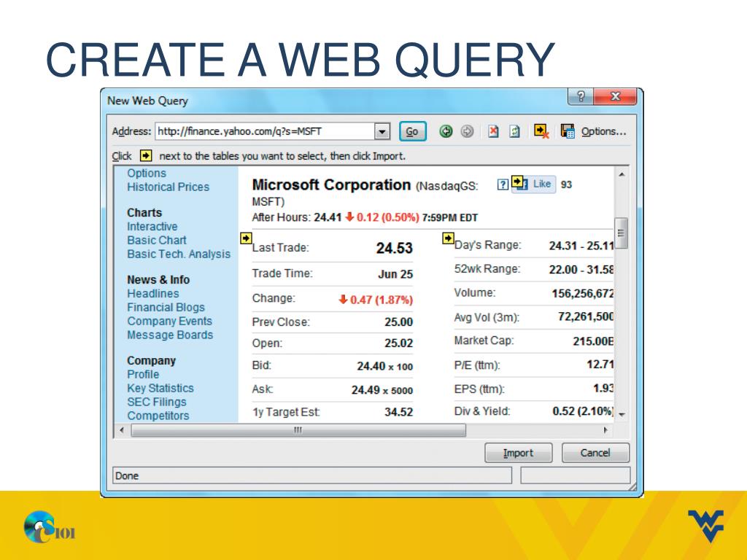Click the Change value 0.47 (1.87%)
This screenshot has width=747, height=560.
click(x=376, y=300)
